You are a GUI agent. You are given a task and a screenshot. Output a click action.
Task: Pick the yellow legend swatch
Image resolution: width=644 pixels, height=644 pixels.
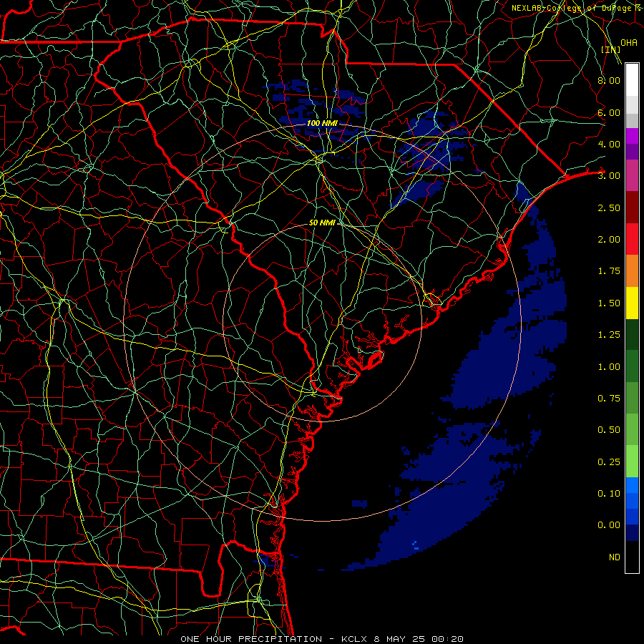click(x=632, y=303)
